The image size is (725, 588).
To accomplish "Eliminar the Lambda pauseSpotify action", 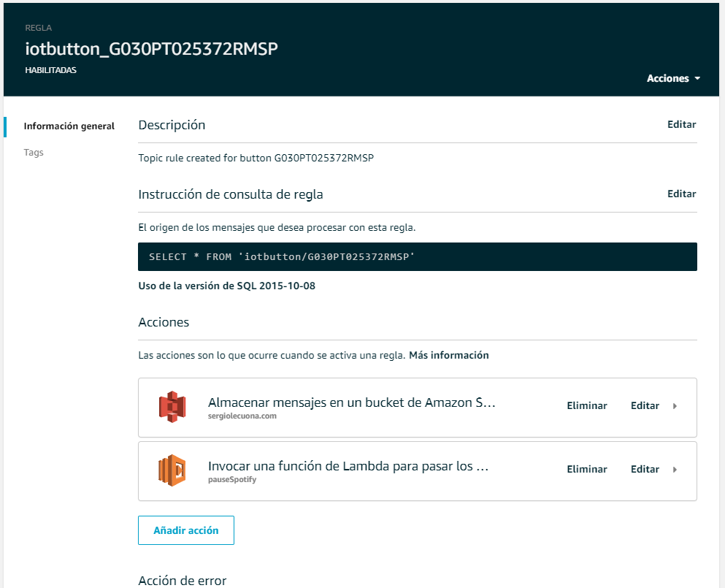I will [587, 469].
